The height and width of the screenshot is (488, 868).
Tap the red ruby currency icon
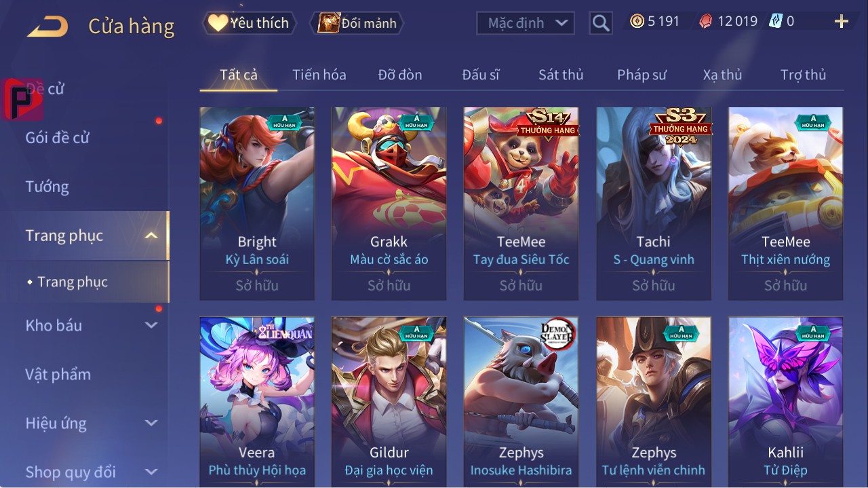[x=706, y=21]
